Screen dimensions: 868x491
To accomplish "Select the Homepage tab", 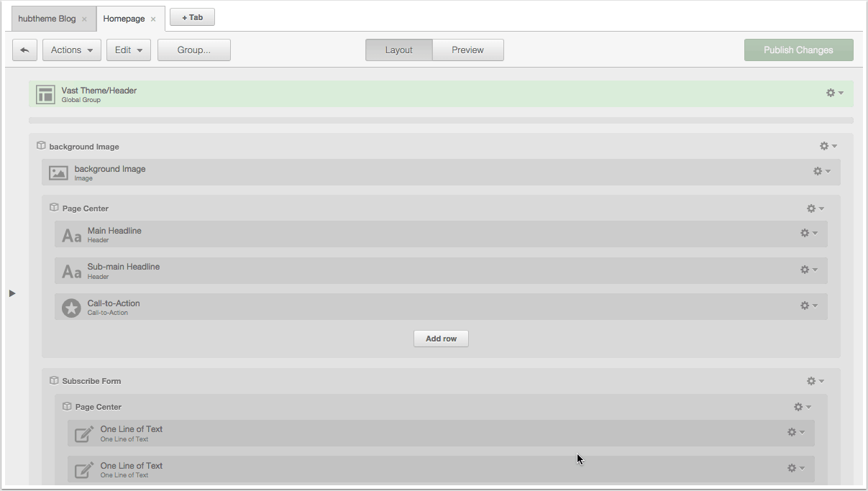I will 124,19.
